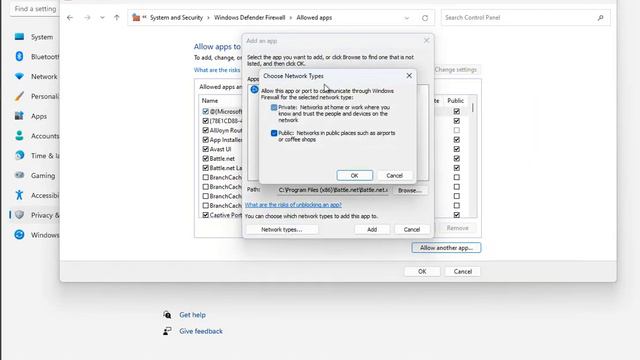Click Public column header
This screenshot has width=640, height=360.
(456, 100)
